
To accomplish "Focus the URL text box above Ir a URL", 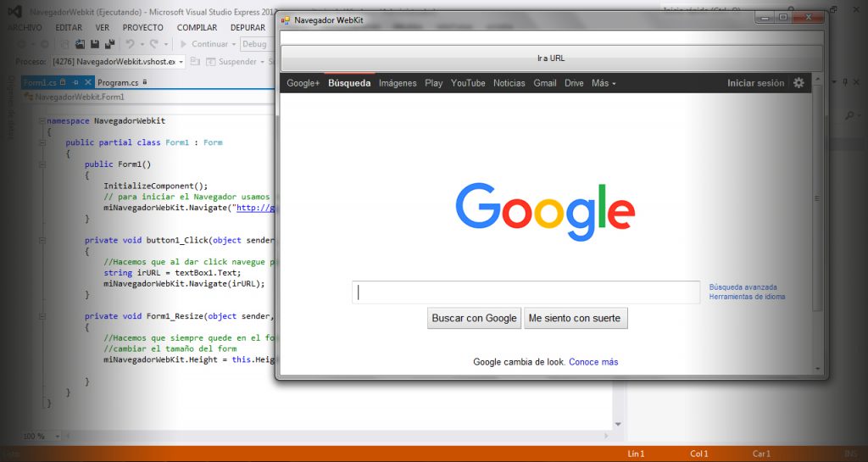I will 551,38.
